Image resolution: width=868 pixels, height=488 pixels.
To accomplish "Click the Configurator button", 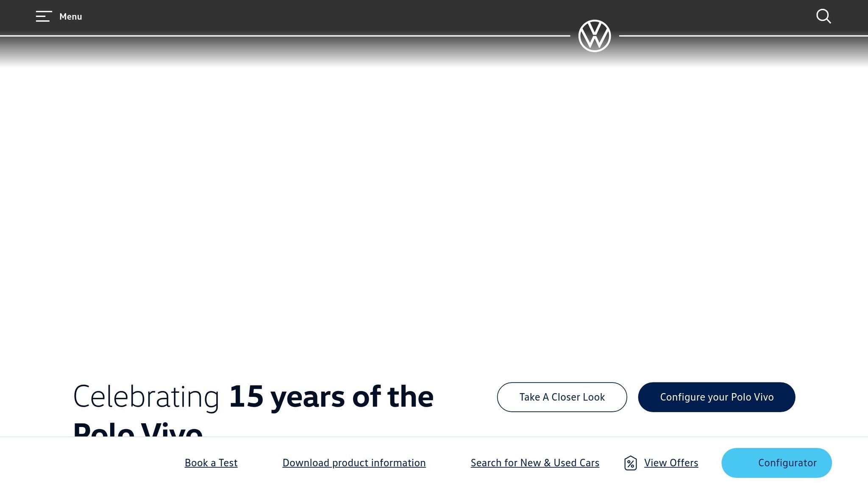I will click(776, 463).
